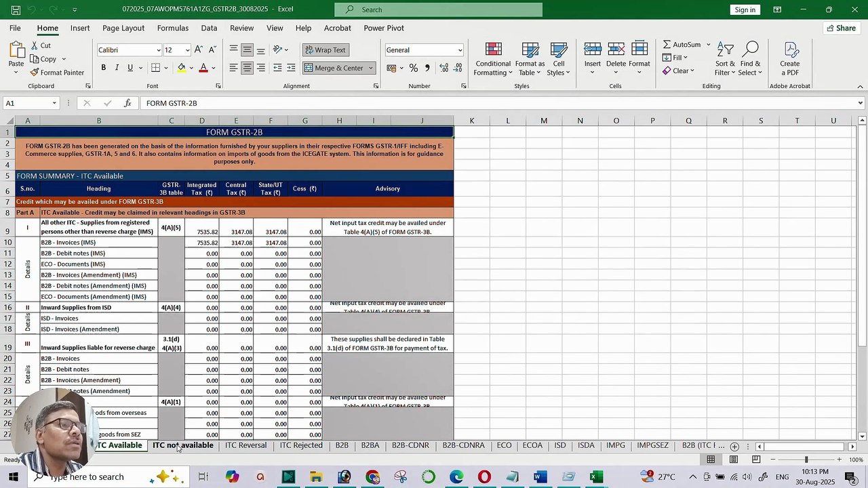Click Create a PDF Acrobat icon
The width and height of the screenshot is (868, 488).
point(790,60)
